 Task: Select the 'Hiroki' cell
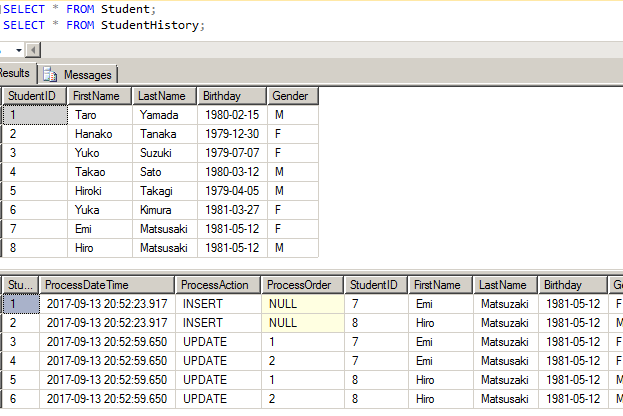(x=100, y=191)
